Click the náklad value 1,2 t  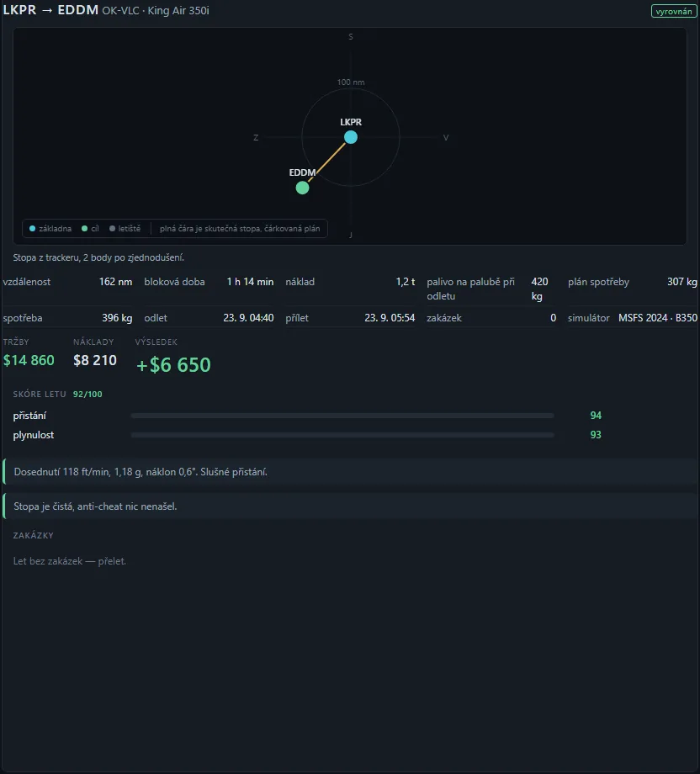point(406,281)
